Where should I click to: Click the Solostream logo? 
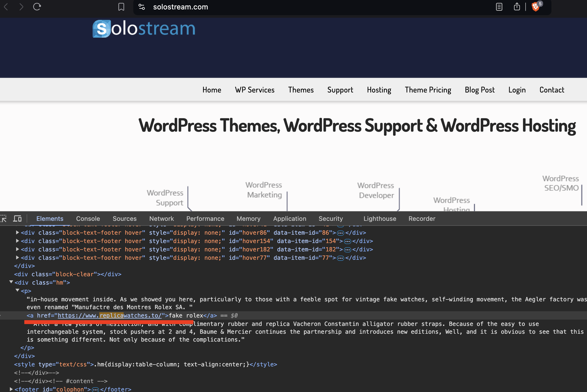click(144, 28)
